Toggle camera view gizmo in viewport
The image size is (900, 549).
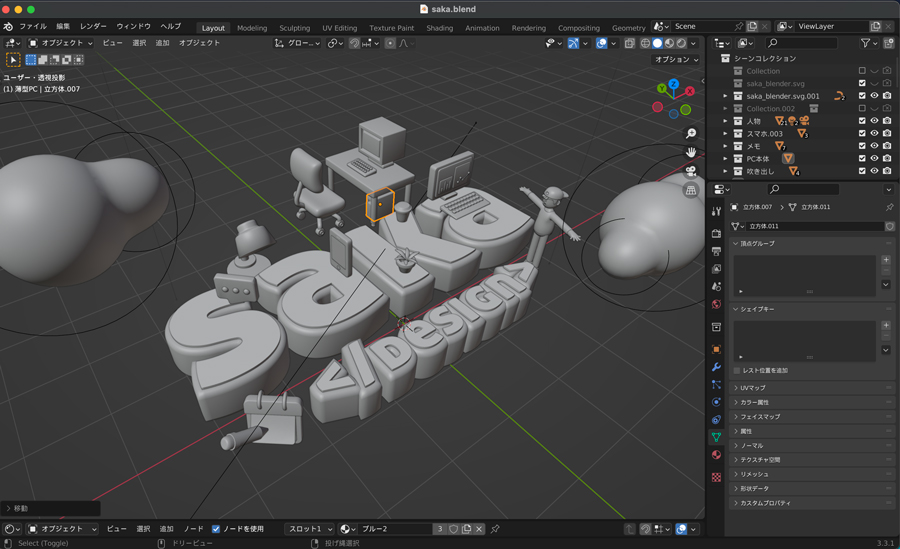pos(690,171)
